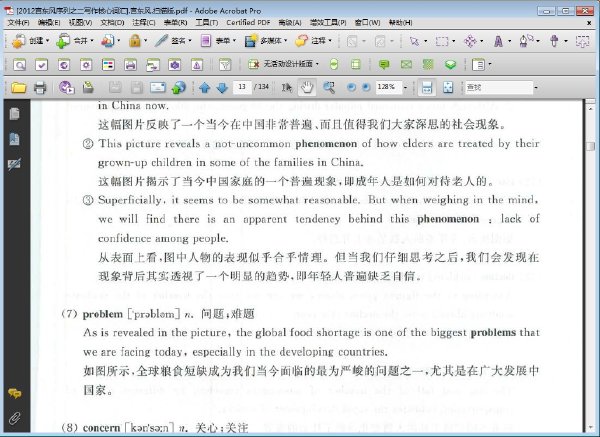Select the purple letter A text tool
600x437 pixels.
tap(498, 41)
